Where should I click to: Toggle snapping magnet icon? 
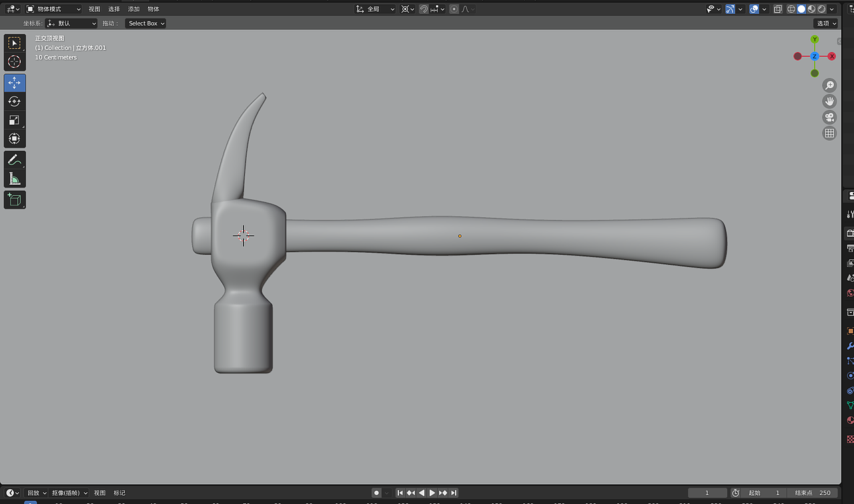(424, 9)
